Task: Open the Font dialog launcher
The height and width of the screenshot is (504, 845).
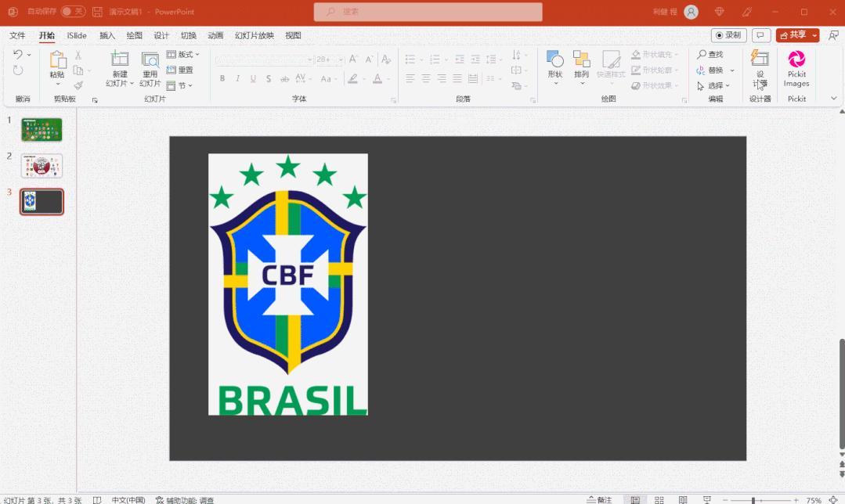Action: click(394, 100)
